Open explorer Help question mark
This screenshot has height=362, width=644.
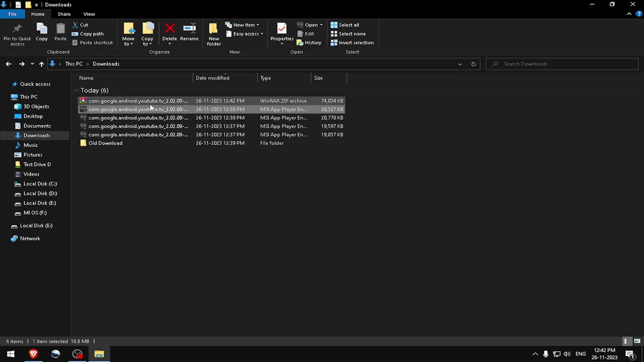tap(639, 14)
